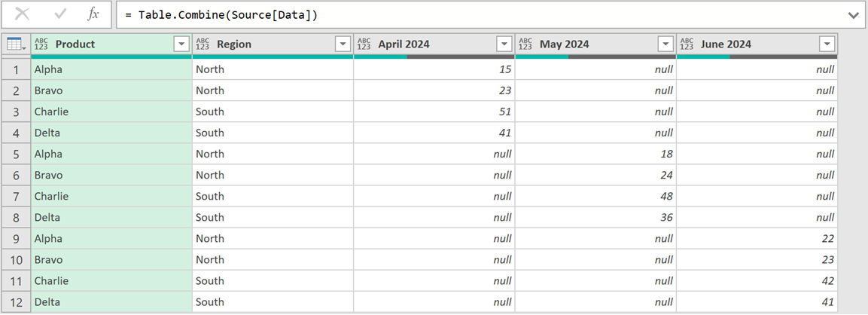The width and height of the screenshot is (868, 315).
Task: Select row number 5
Action: [x=15, y=154]
